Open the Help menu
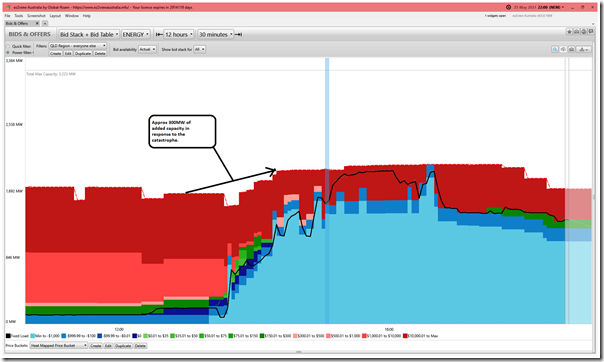Image resolution: width=604 pixels, height=362 pixels. (x=87, y=16)
